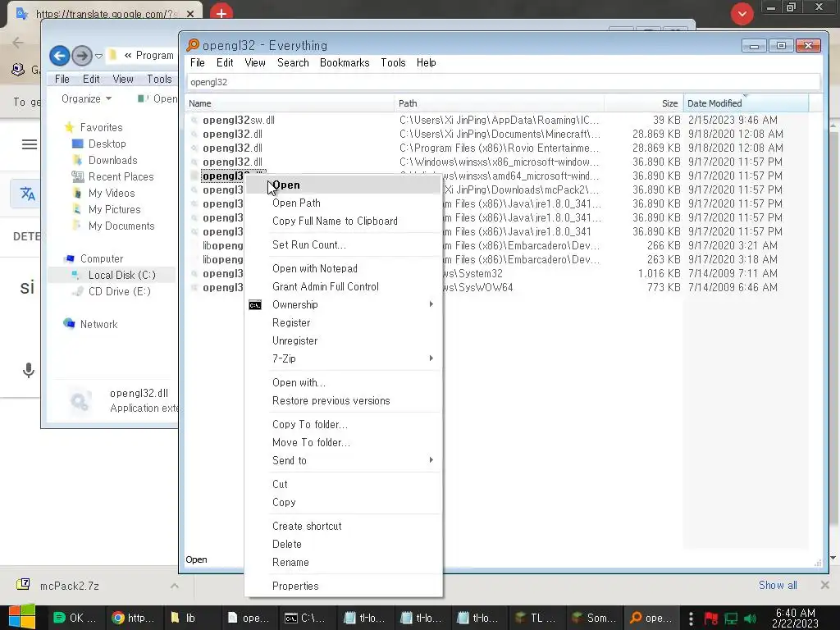Select Unregister in the context menu
The height and width of the screenshot is (630, 840).
tap(343, 340)
